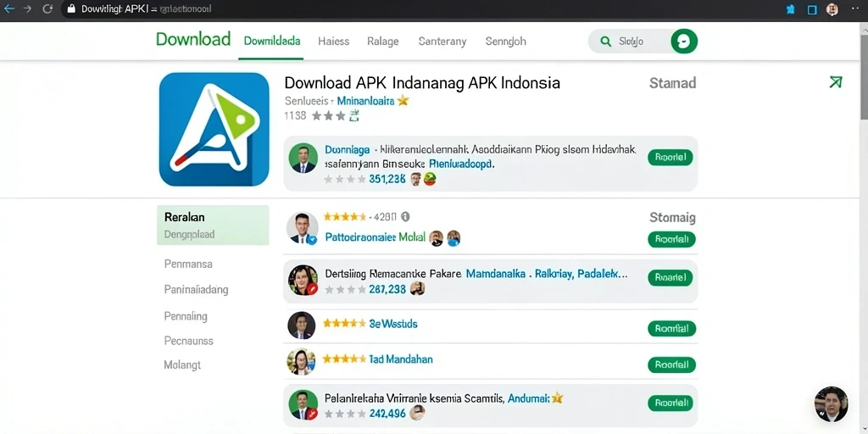The height and width of the screenshot is (434, 868).
Task: Click avatar in Palanlrekaha Vmirranie card
Action: 303,404
